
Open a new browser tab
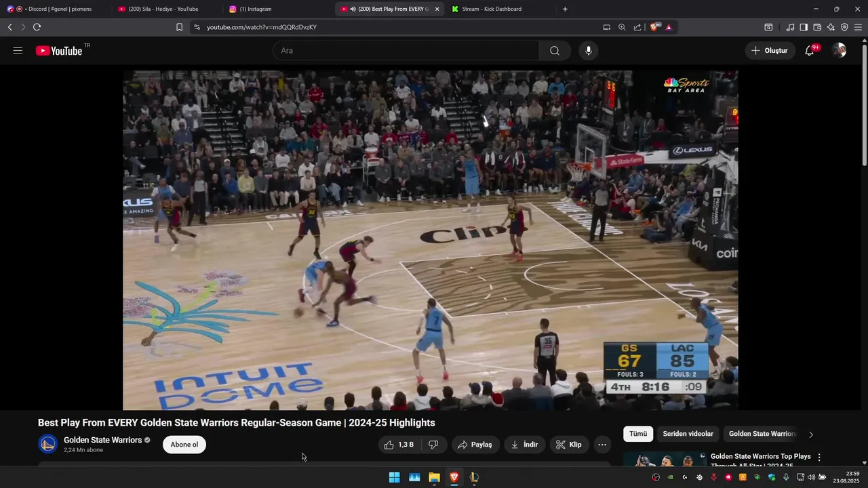(x=565, y=9)
